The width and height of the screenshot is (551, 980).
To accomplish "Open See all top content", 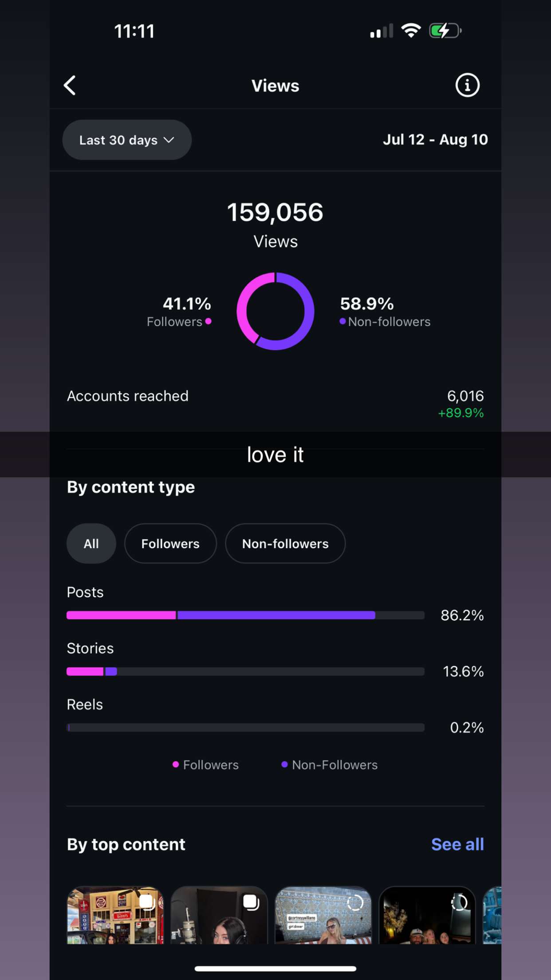I will 457,844.
